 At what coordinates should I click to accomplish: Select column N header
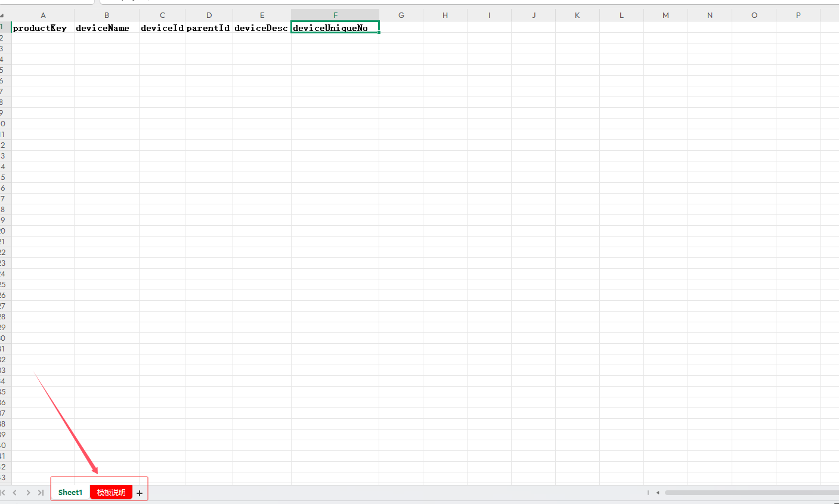tap(710, 15)
